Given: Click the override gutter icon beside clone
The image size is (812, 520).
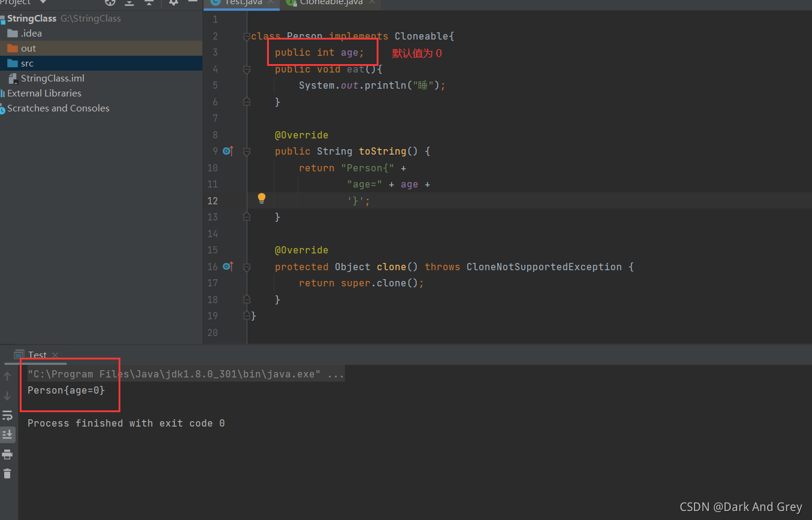Looking at the screenshot, I should pos(228,266).
